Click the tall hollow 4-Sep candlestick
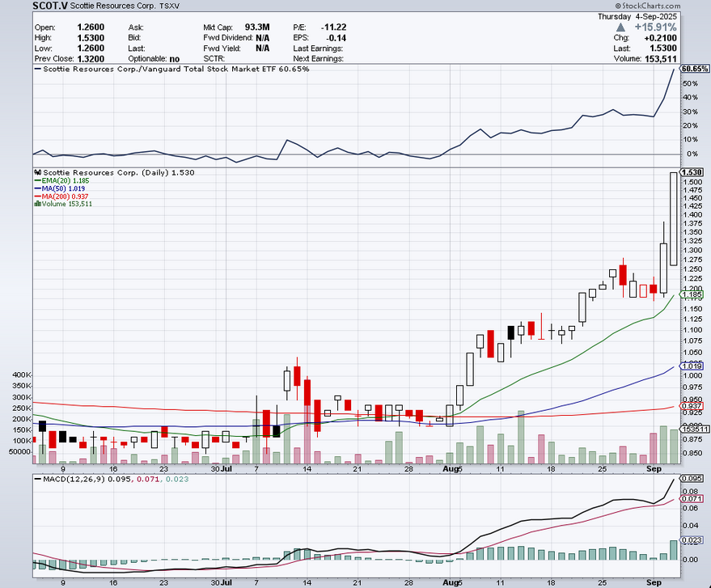 pyautogui.click(x=673, y=219)
